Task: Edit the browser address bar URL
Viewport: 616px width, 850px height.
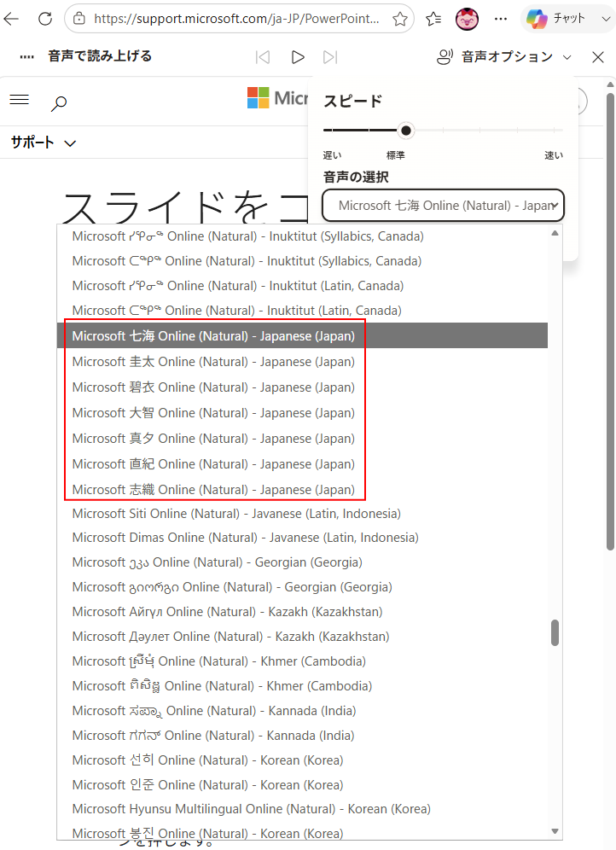Action: [236, 19]
